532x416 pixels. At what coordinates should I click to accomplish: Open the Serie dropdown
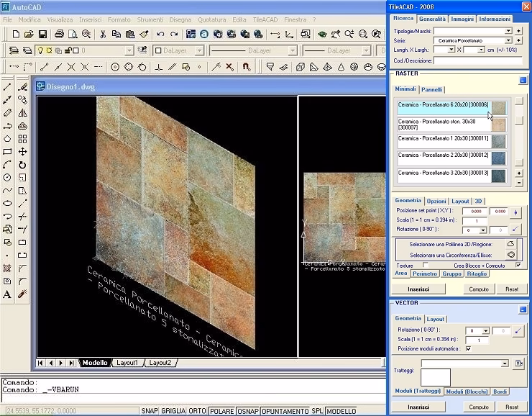point(508,40)
